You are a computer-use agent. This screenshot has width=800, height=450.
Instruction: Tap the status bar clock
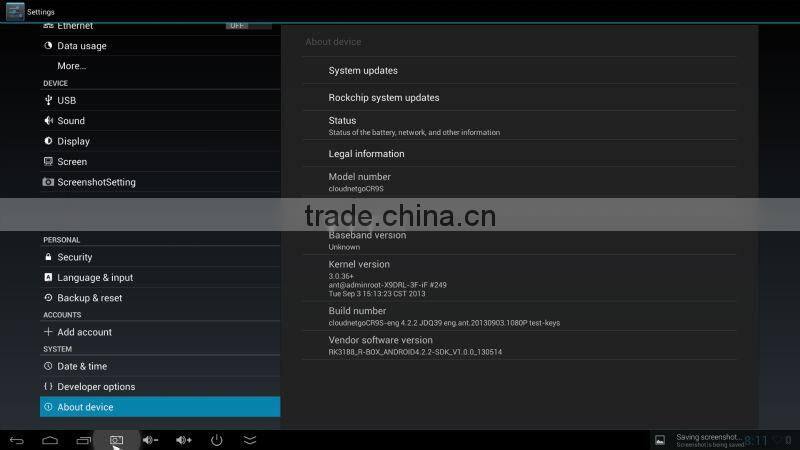click(x=757, y=441)
